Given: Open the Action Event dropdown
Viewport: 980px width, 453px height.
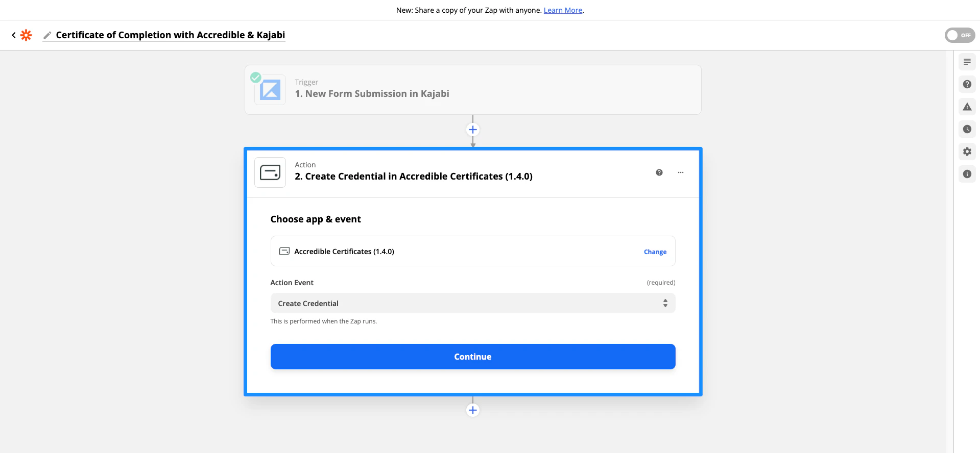Looking at the screenshot, I should point(473,303).
